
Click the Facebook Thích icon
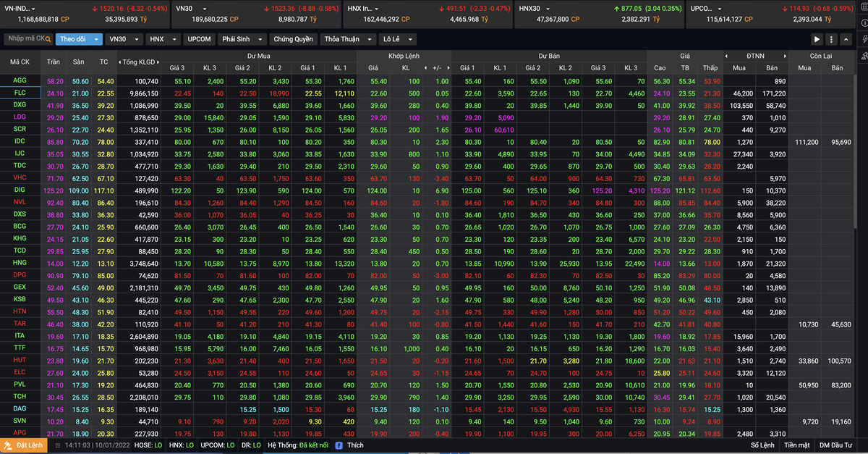tap(340, 445)
